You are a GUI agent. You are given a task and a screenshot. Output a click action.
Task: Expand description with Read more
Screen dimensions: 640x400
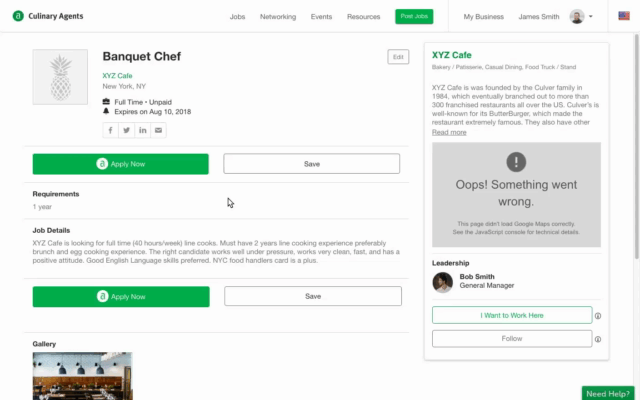click(x=449, y=132)
